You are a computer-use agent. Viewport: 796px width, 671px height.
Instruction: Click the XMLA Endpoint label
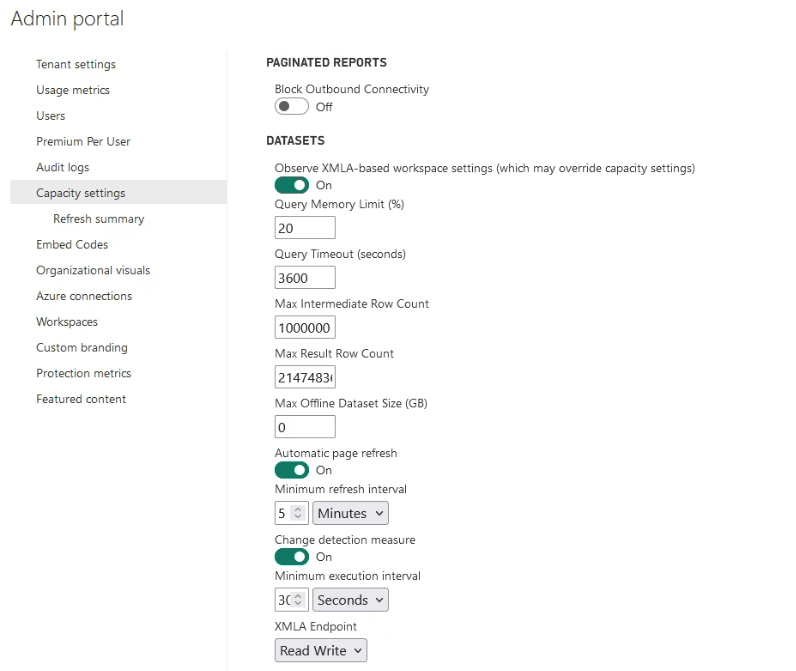316,626
